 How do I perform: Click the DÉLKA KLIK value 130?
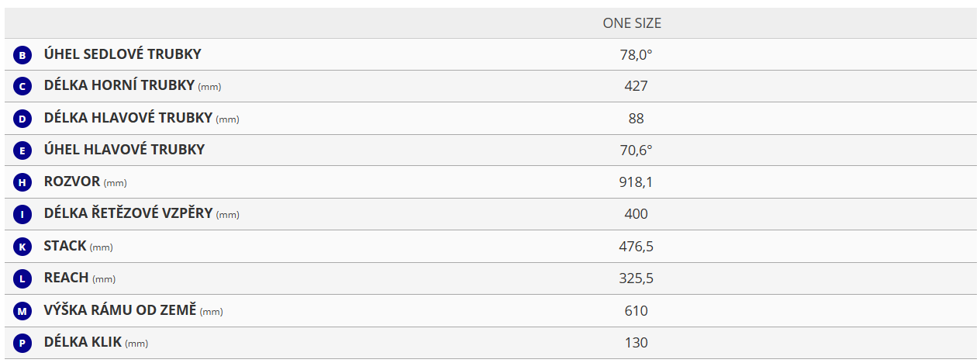coord(636,343)
